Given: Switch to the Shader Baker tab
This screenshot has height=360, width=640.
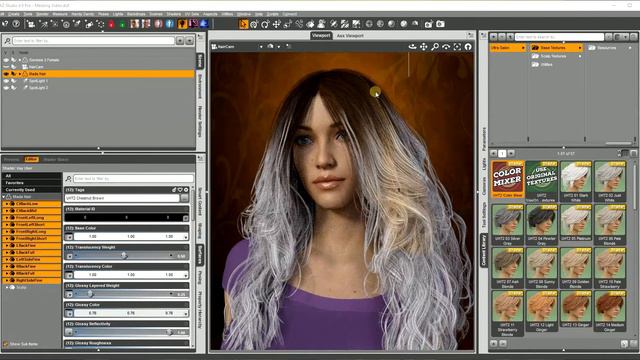Looking at the screenshot, I should [56, 160].
